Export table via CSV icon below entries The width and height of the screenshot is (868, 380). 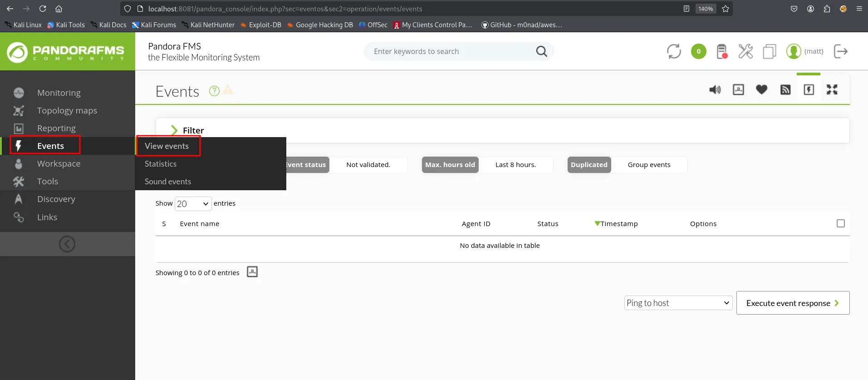click(252, 272)
